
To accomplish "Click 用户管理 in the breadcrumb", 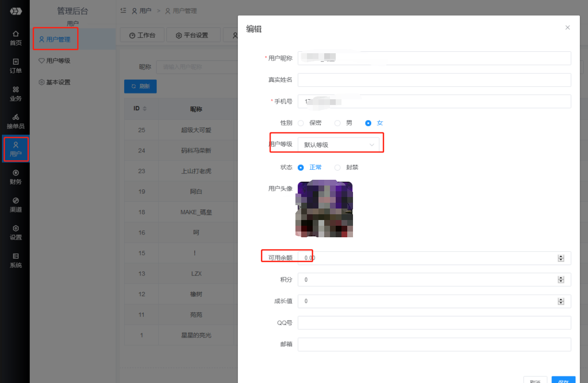I will [x=181, y=11].
